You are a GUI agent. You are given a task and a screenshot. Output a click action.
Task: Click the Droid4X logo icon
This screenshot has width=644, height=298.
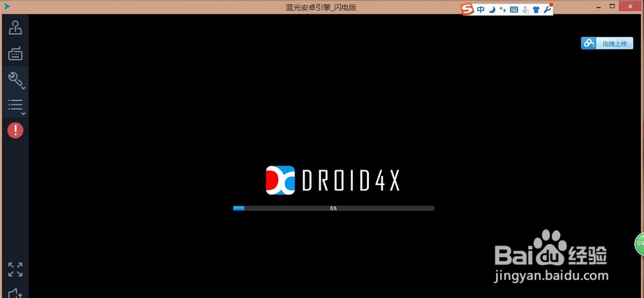(x=281, y=180)
